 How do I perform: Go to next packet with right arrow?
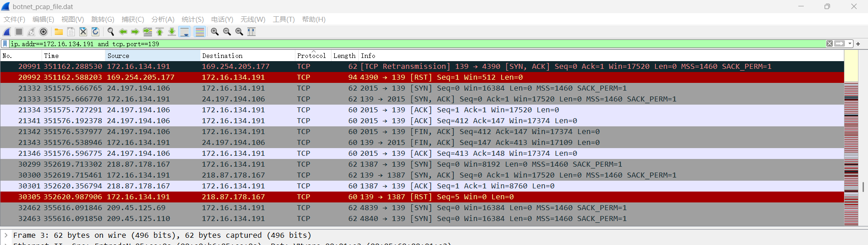click(x=135, y=32)
